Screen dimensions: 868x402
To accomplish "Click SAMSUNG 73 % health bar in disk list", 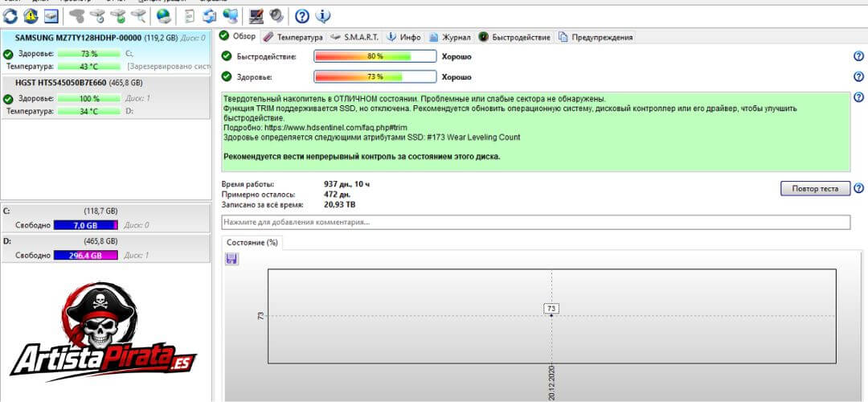I will pyautogui.click(x=88, y=54).
